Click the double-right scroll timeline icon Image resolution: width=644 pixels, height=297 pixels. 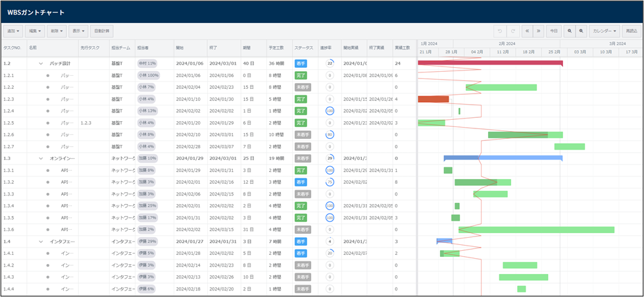point(539,31)
